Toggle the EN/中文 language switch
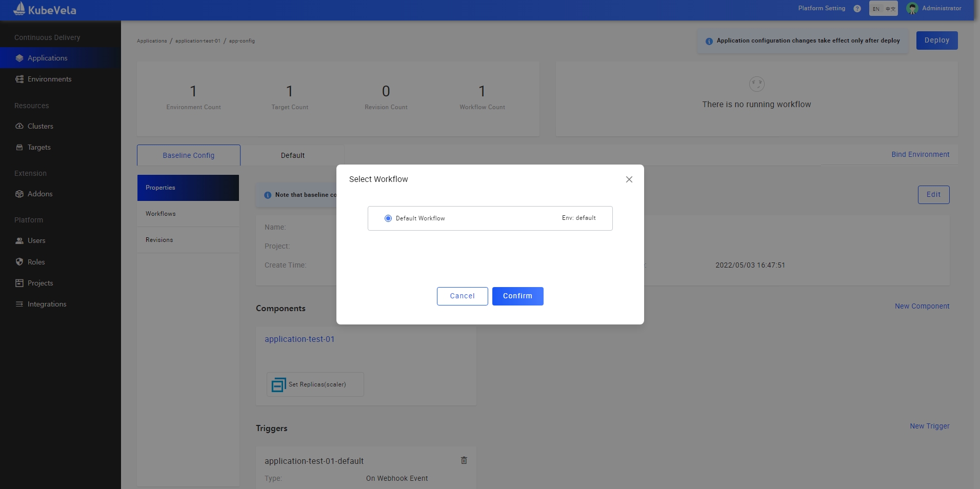This screenshot has height=489, width=980. pos(883,9)
